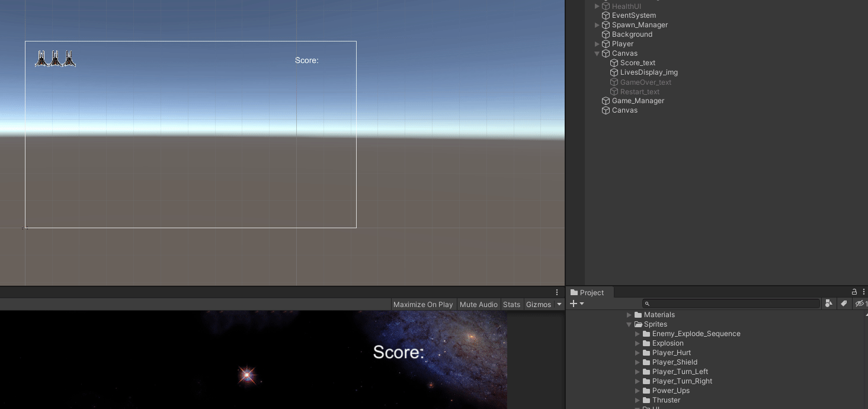Toggle Mute Audio
868x409 pixels.
coord(478,304)
